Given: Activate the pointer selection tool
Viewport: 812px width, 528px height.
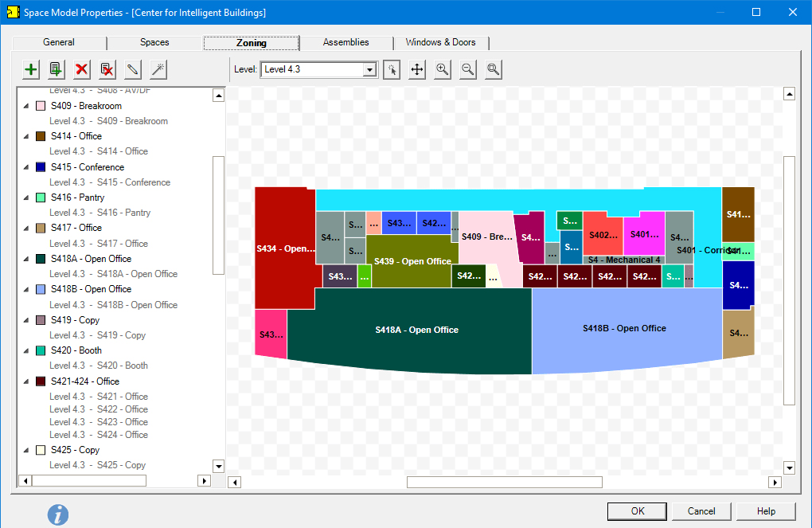Looking at the screenshot, I should tap(391, 69).
